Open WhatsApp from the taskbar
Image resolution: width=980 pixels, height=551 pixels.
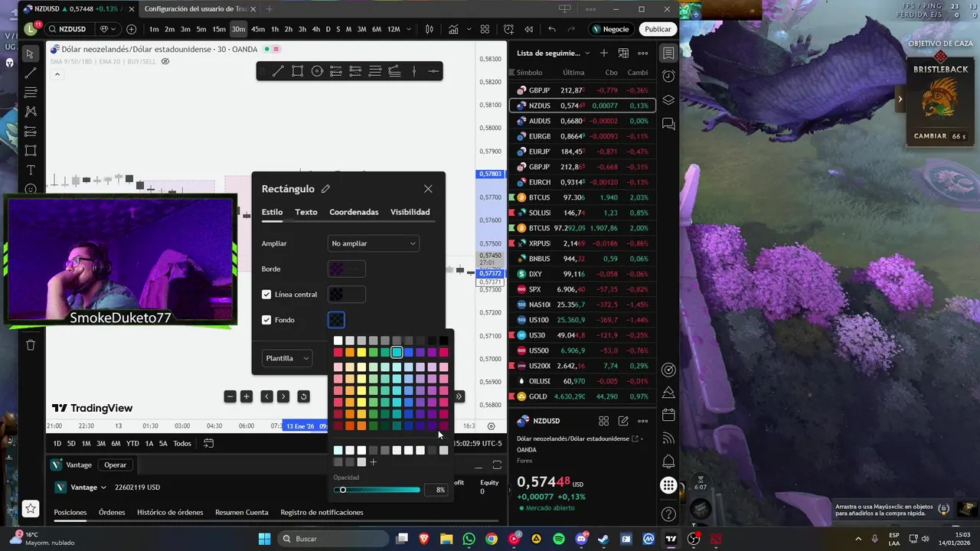469,539
